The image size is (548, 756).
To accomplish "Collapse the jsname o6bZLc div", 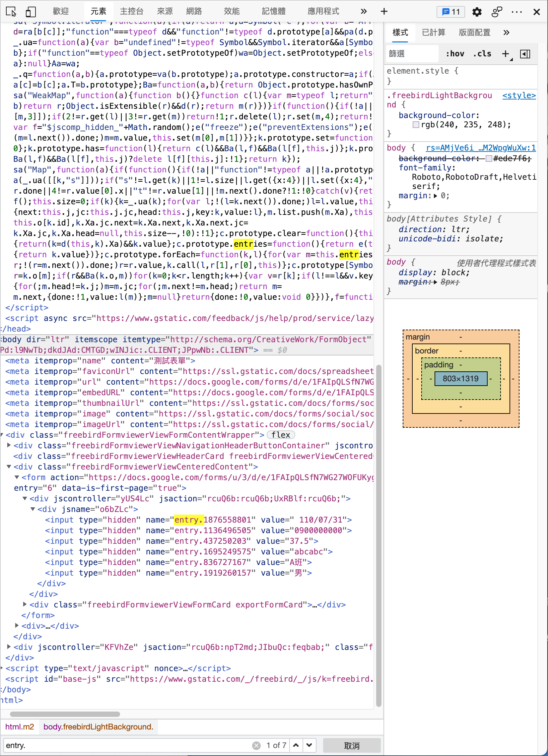I will click(x=33, y=509).
